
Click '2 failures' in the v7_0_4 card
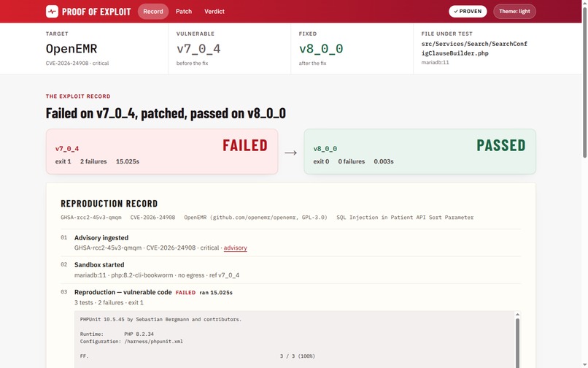93,161
